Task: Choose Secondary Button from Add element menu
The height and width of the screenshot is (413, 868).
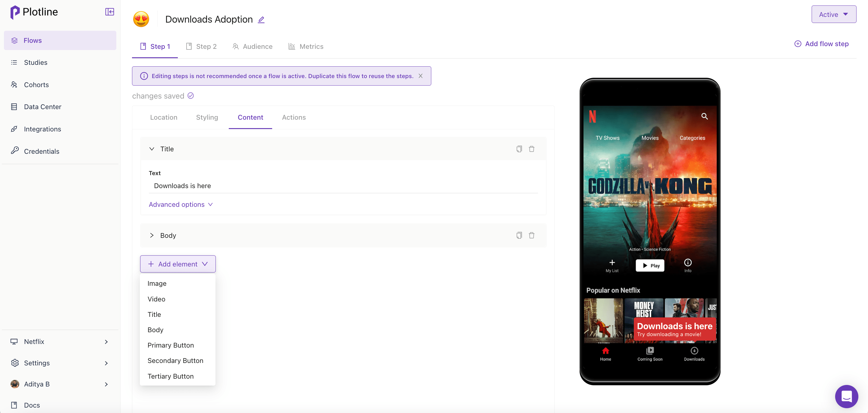Action: coord(175,361)
